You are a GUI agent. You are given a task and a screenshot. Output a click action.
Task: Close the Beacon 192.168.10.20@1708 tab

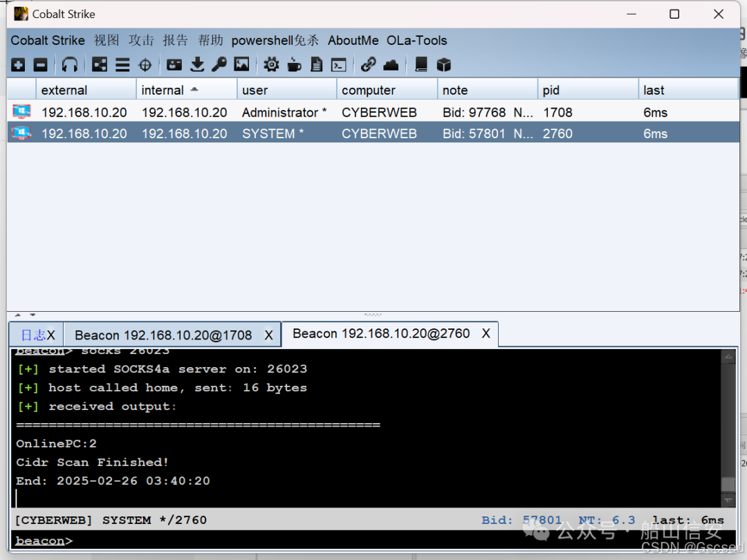click(x=268, y=335)
